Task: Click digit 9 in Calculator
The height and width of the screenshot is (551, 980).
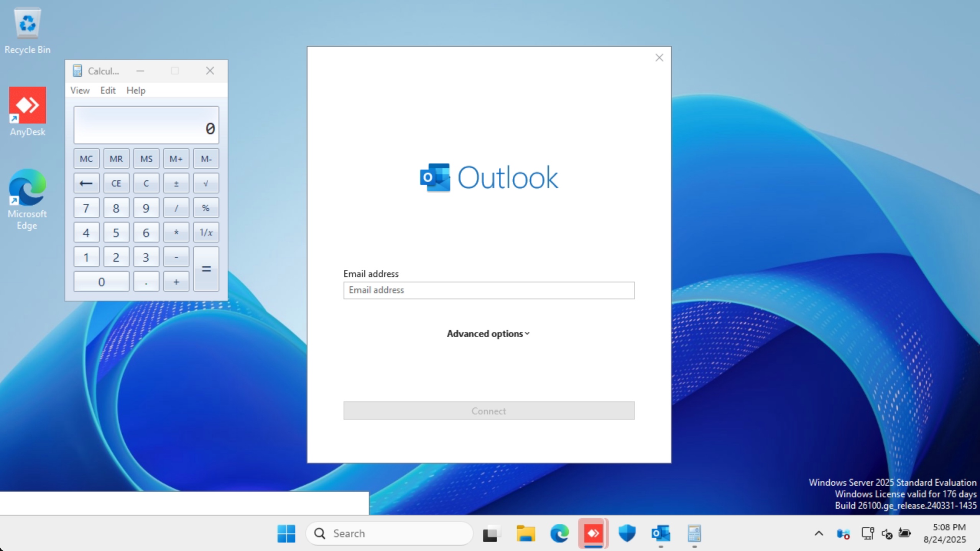Action: [146, 208]
